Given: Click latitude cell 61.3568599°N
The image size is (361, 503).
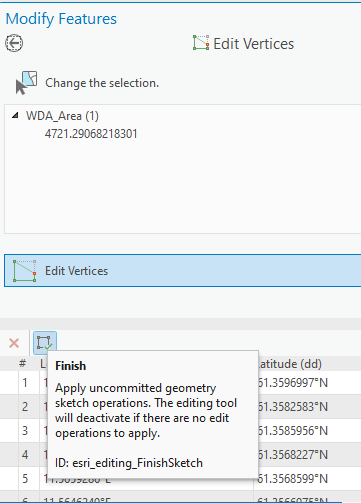Looking at the screenshot, I should pos(293,479).
